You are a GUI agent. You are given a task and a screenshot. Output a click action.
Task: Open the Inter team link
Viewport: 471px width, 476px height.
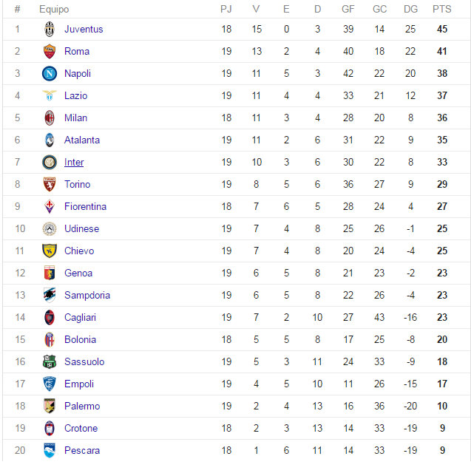[x=74, y=162]
